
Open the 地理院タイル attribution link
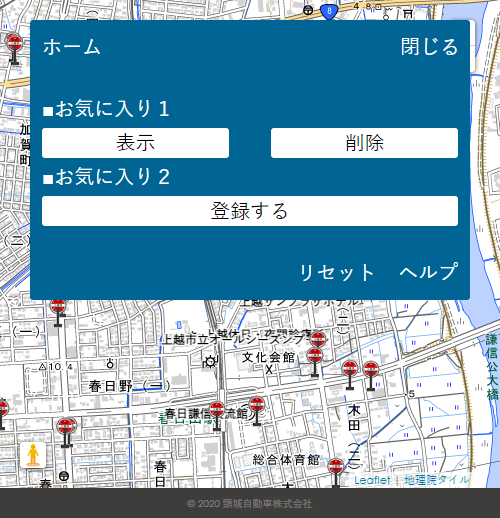point(436,480)
